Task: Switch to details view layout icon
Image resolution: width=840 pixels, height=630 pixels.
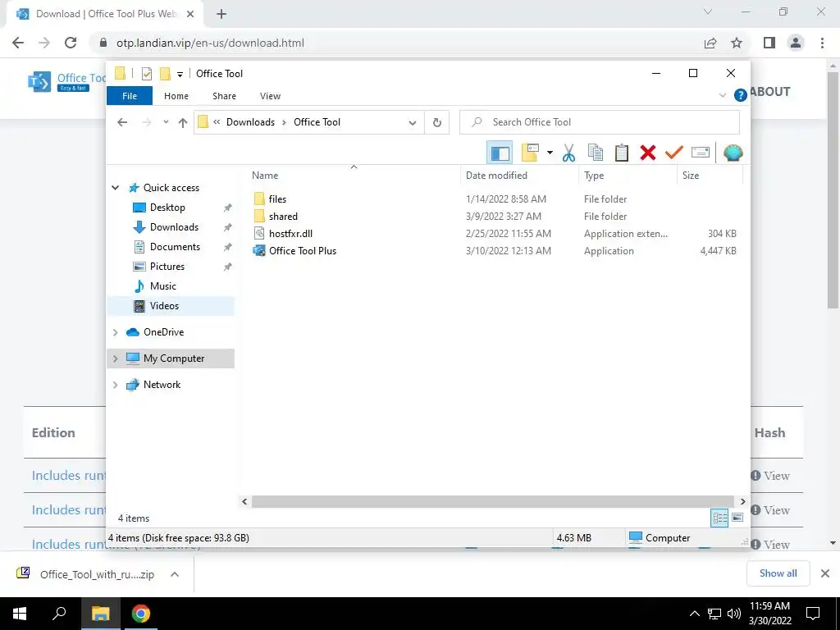Action: coord(719,518)
